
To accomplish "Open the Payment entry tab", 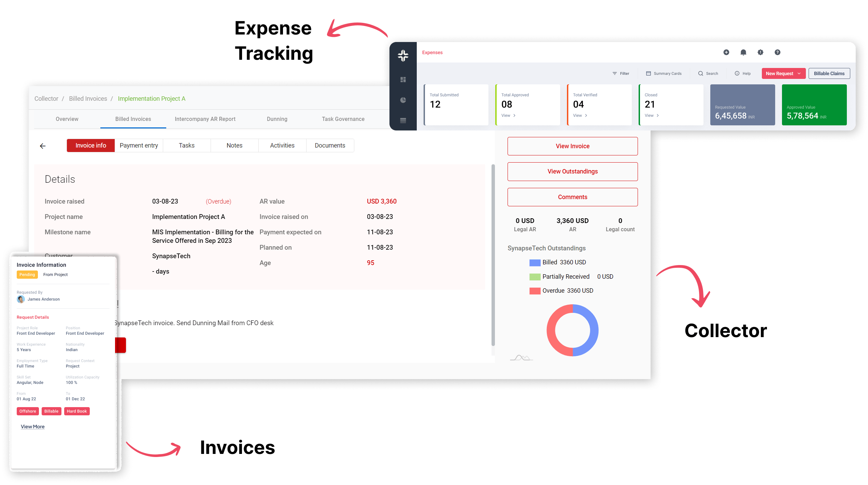I will pos(139,145).
